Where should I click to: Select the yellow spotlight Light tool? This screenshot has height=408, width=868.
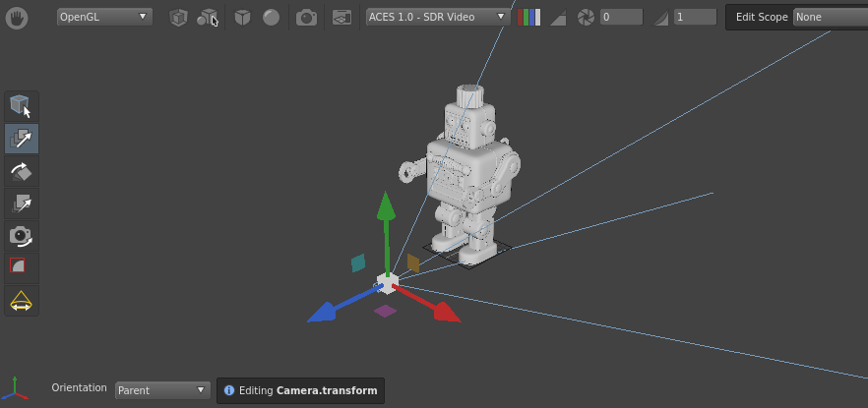click(21, 301)
